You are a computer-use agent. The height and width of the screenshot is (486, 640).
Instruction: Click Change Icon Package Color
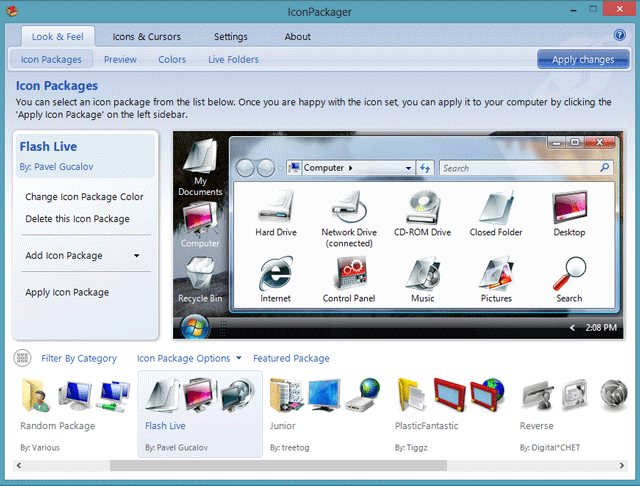pyautogui.click(x=84, y=197)
